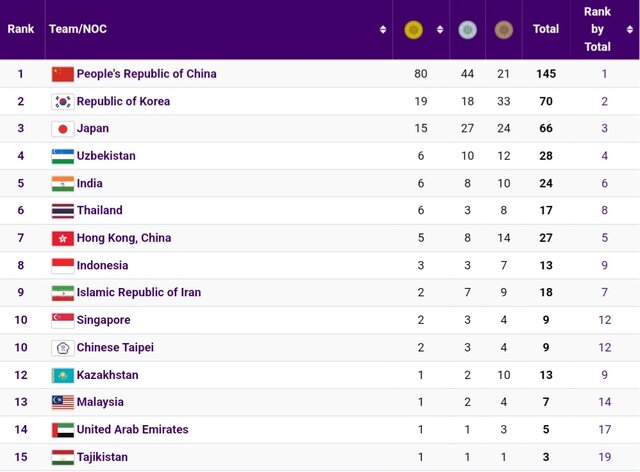Open the Hong Kong, China team link
640x472 pixels.
point(124,238)
